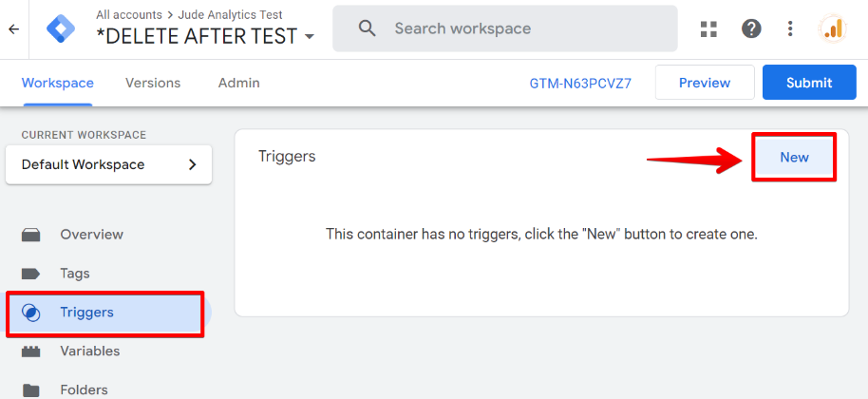
Task: Switch to the Versions tab
Action: tap(153, 83)
